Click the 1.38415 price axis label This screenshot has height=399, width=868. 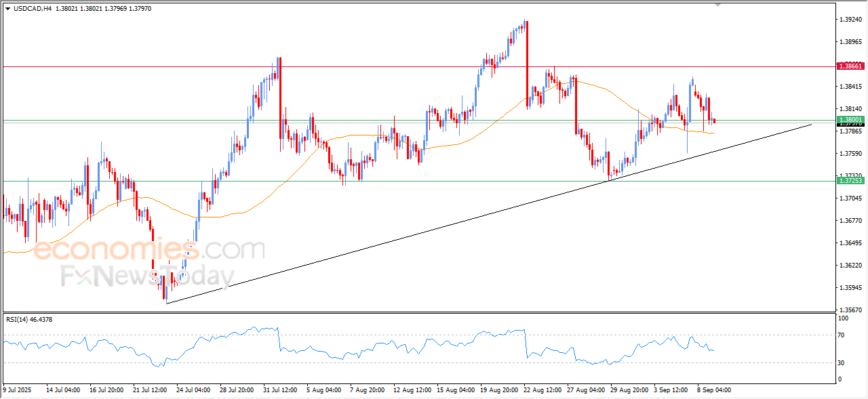click(851, 87)
